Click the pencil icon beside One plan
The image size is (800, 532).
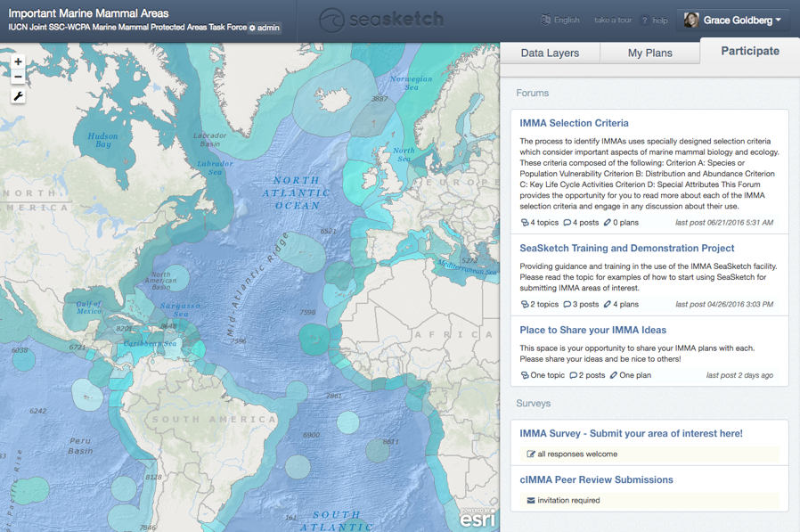click(x=613, y=375)
